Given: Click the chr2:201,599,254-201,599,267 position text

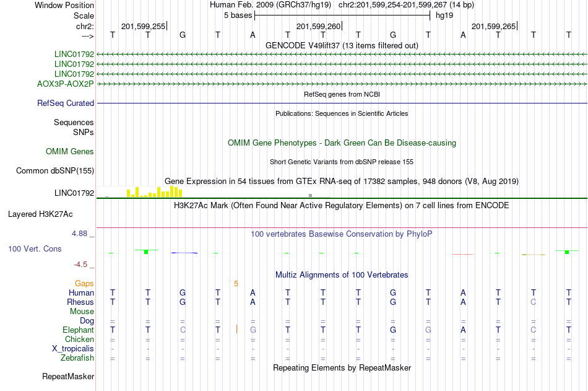Looking at the screenshot, I should coord(406,5).
